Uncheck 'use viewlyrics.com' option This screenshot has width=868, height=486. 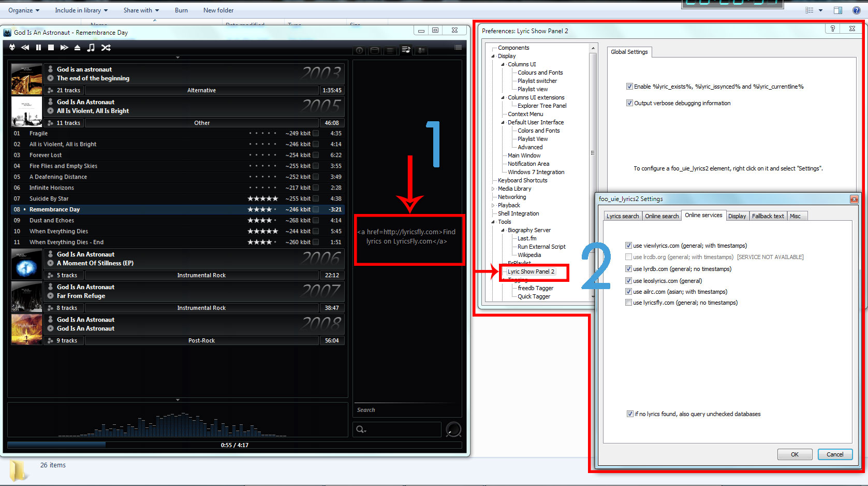(x=628, y=246)
